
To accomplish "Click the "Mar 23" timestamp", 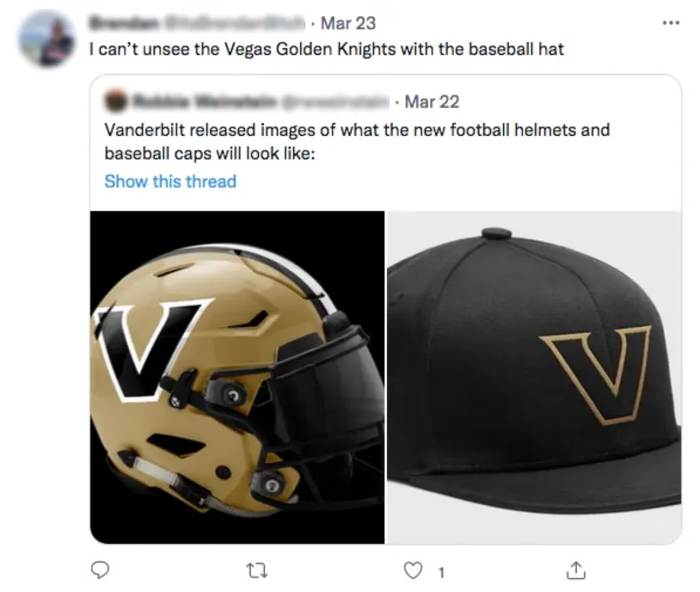I will tap(348, 23).
